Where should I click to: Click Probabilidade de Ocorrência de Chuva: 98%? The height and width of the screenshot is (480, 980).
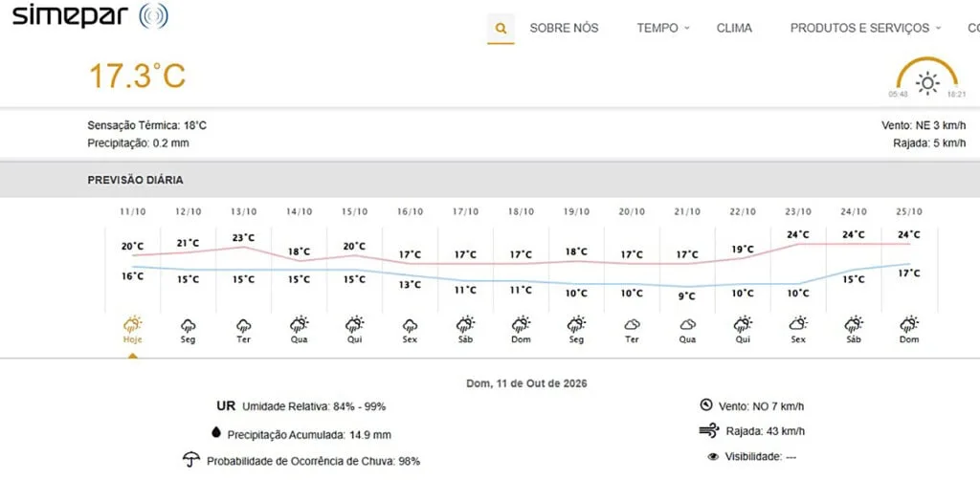(x=313, y=461)
